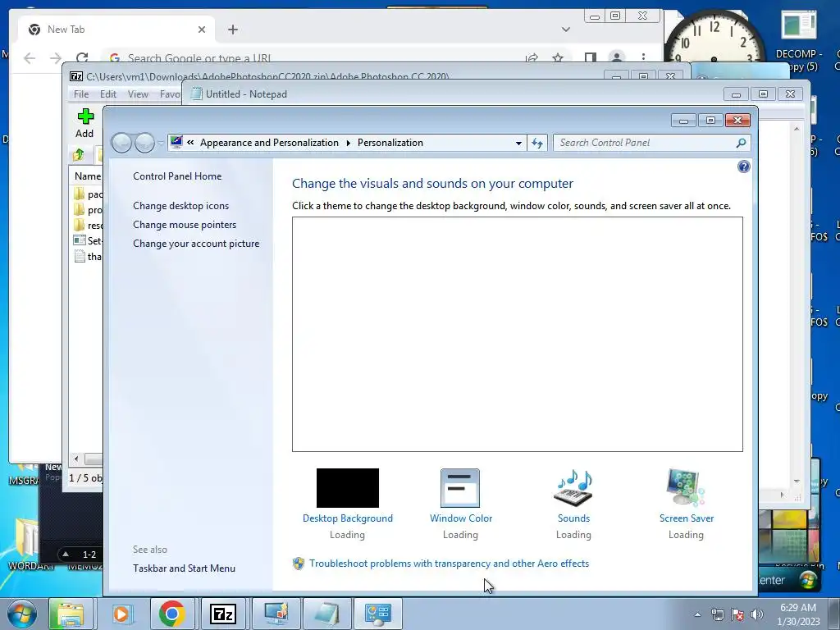Open Change your account picture link
Viewport: 840px width, 630px height.
[x=196, y=243]
